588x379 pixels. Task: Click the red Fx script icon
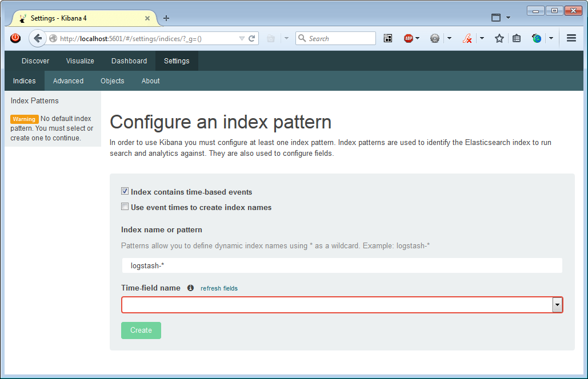467,38
